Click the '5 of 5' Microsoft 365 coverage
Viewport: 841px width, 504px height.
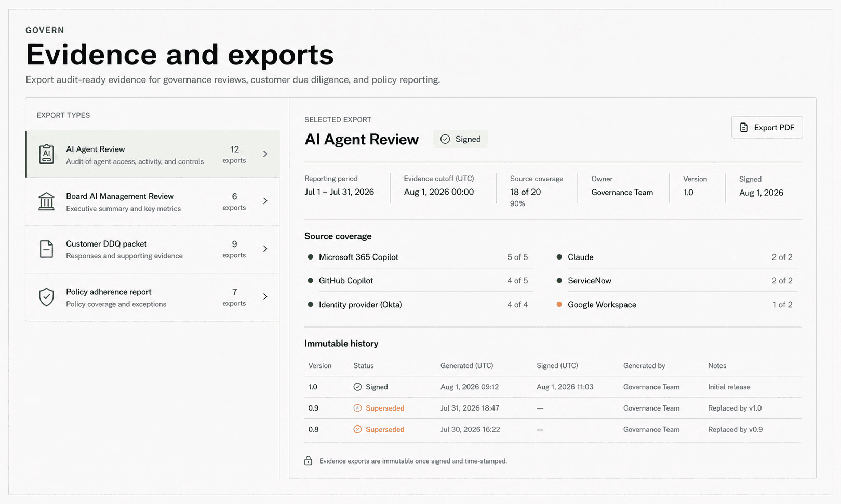tap(517, 257)
